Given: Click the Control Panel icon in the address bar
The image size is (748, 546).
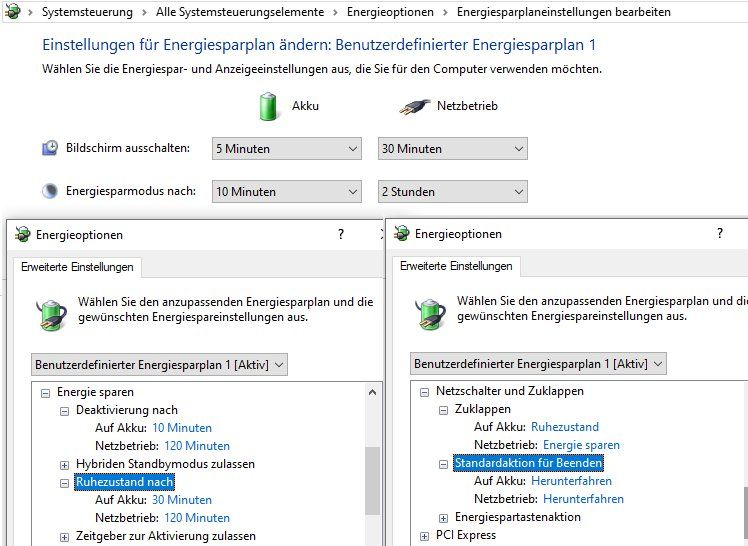Looking at the screenshot, I should tap(12, 11).
